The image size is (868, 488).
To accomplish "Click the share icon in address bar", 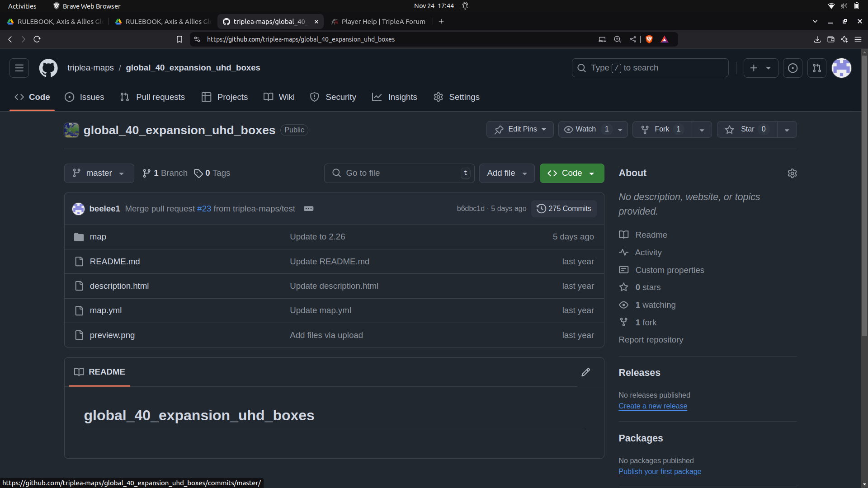I will click(x=632, y=39).
